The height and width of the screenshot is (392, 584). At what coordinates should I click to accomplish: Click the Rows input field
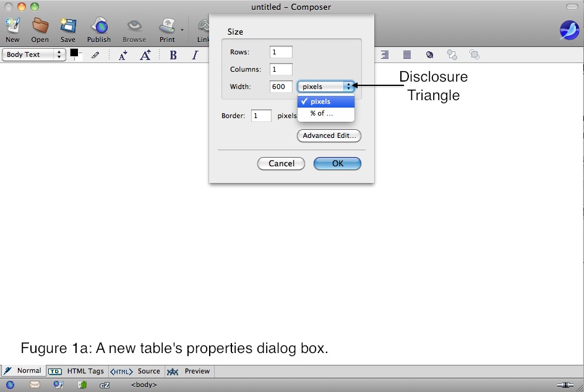point(281,52)
